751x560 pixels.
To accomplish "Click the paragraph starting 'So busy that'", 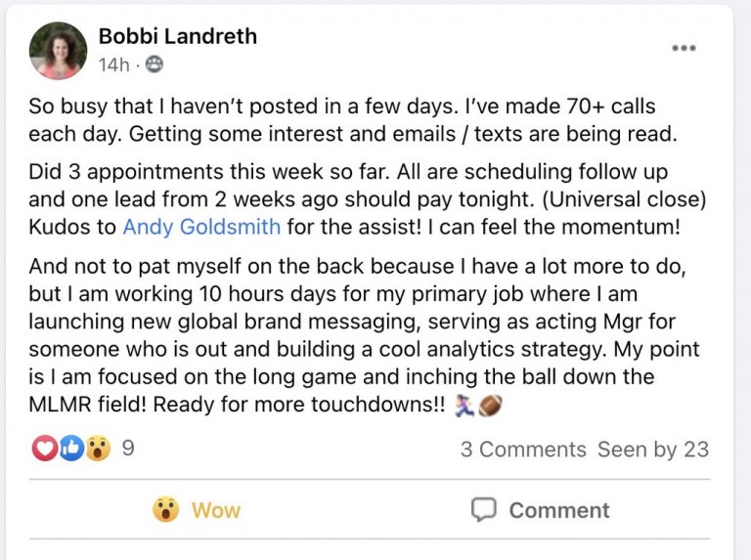I will tap(353, 120).
